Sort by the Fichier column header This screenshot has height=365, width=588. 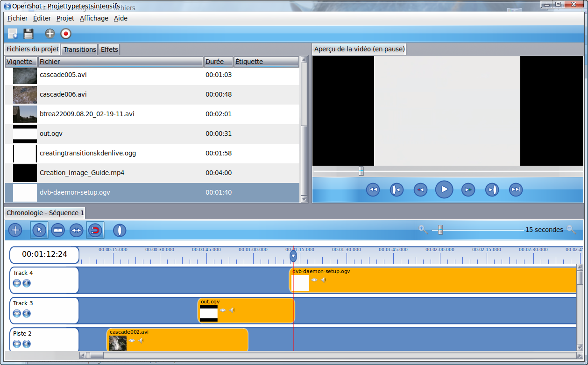[120, 62]
